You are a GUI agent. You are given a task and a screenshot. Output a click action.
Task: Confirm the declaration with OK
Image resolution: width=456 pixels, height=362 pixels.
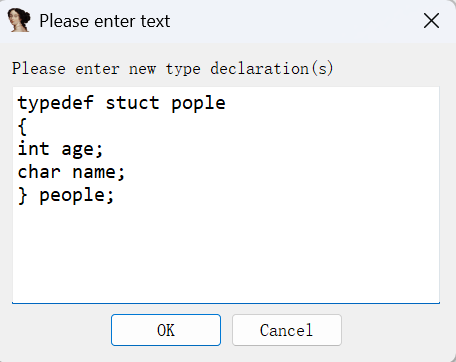click(x=166, y=330)
